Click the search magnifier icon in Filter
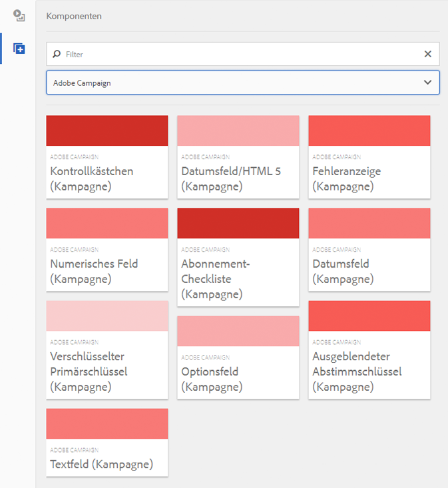Screen dimensions: 448x488 coord(57,54)
